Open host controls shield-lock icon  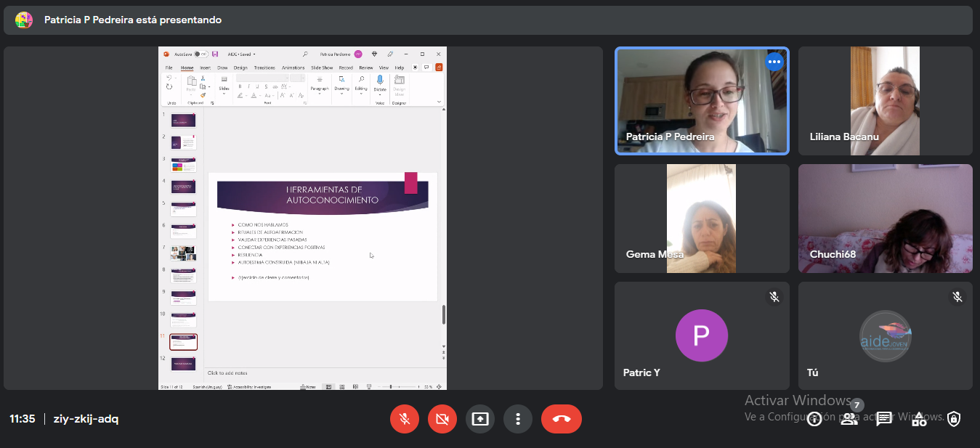954,419
